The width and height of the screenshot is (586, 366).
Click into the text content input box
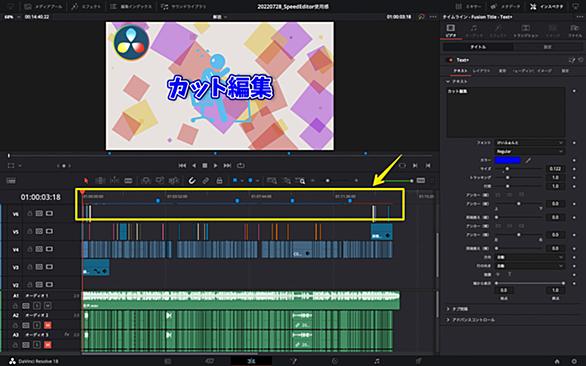point(506,113)
